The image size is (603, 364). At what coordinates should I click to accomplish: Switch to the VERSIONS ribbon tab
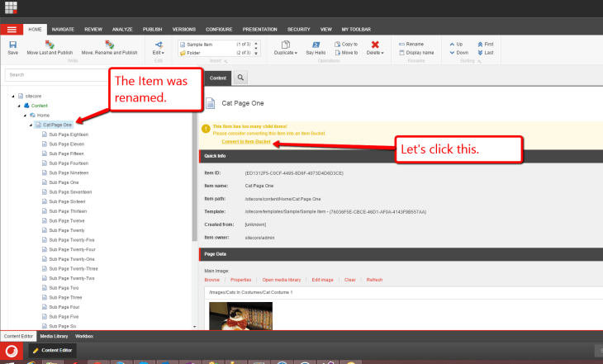[x=184, y=29]
